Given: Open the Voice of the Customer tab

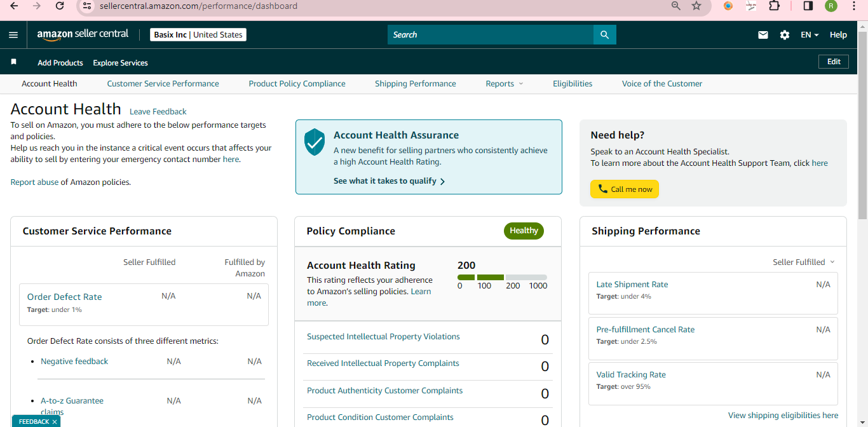Looking at the screenshot, I should pyautogui.click(x=662, y=83).
